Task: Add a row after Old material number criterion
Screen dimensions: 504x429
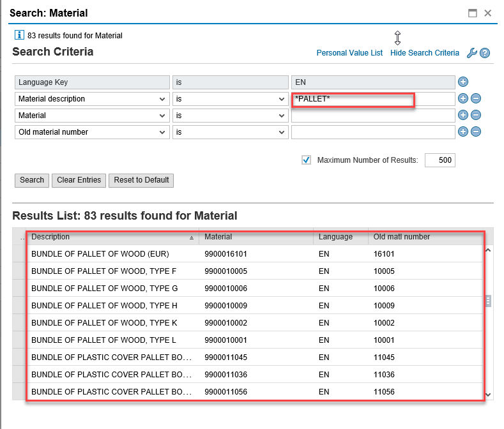Action: pyautogui.click(x=463, y=132)
